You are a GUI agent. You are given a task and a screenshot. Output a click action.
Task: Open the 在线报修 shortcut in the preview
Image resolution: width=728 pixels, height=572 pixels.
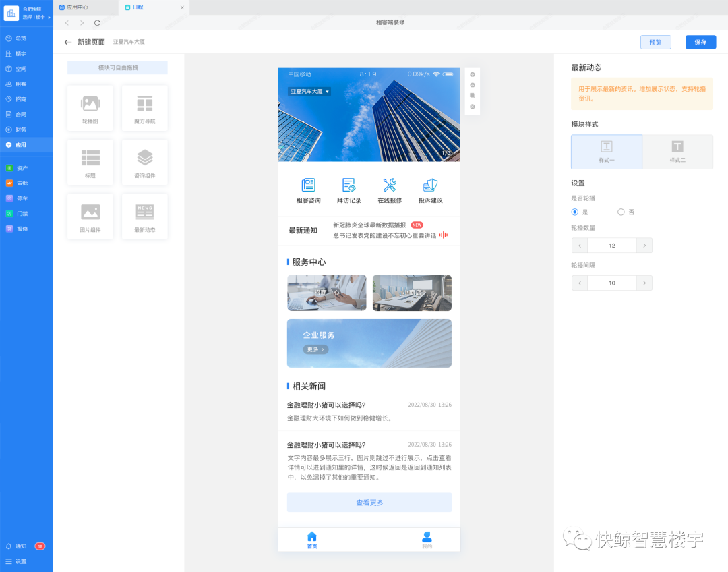click(x=390, y=191)
